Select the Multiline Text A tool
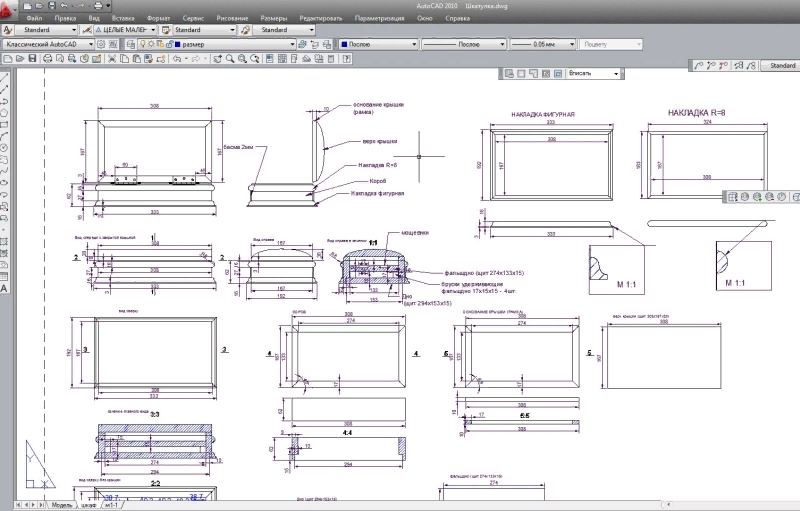This screenshot has height=511, width=800. coord(4,288)
